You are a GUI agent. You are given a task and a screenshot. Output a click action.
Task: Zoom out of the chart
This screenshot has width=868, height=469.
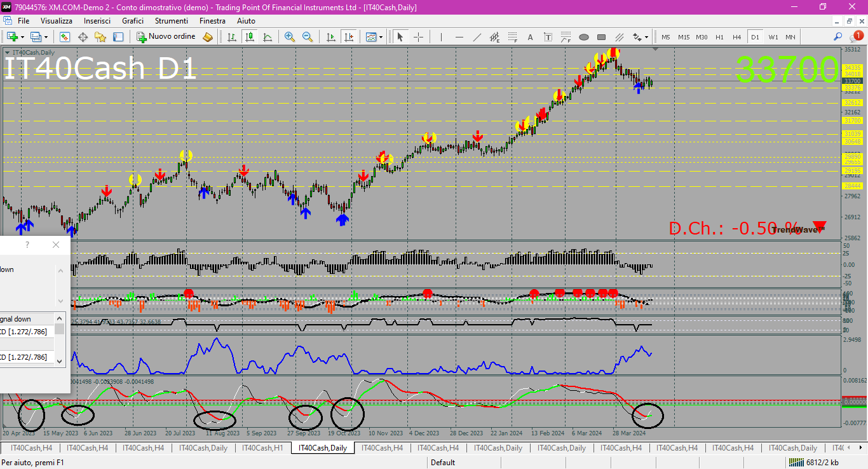click(308, 37)
